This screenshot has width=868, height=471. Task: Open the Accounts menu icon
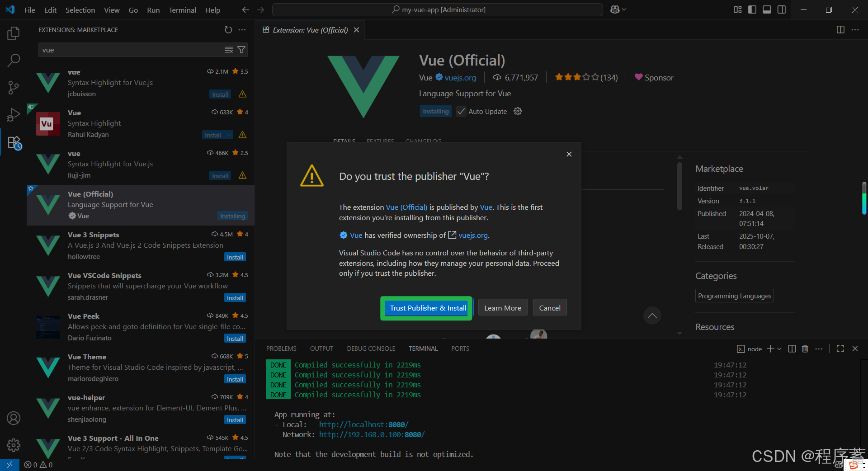coord(14,418)
